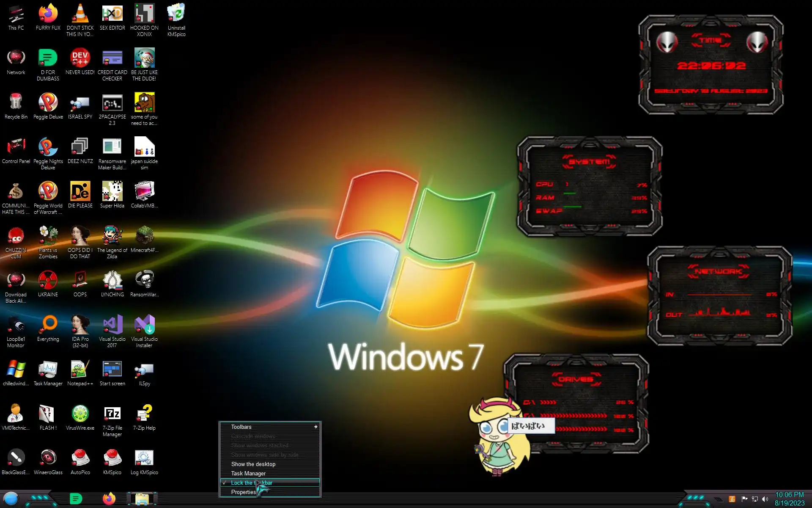Select the Peggle Deluxe desktop icon

point(48,103)
